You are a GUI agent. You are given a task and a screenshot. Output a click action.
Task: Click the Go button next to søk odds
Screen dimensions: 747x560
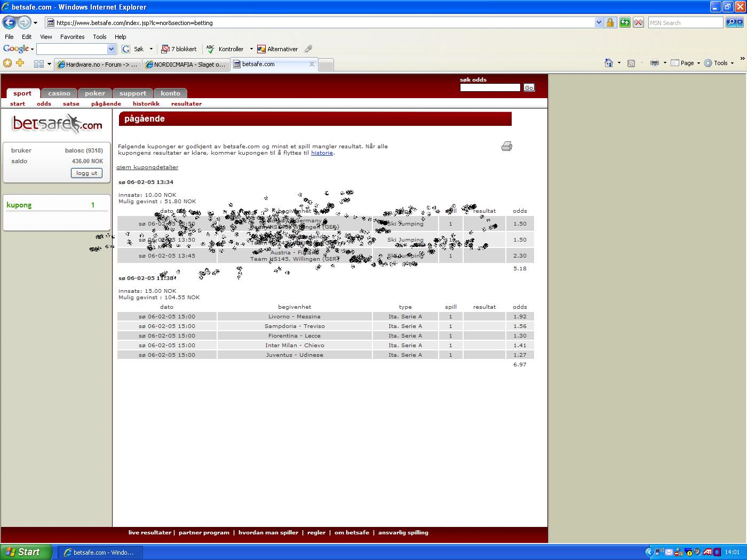tap(529, 87)
